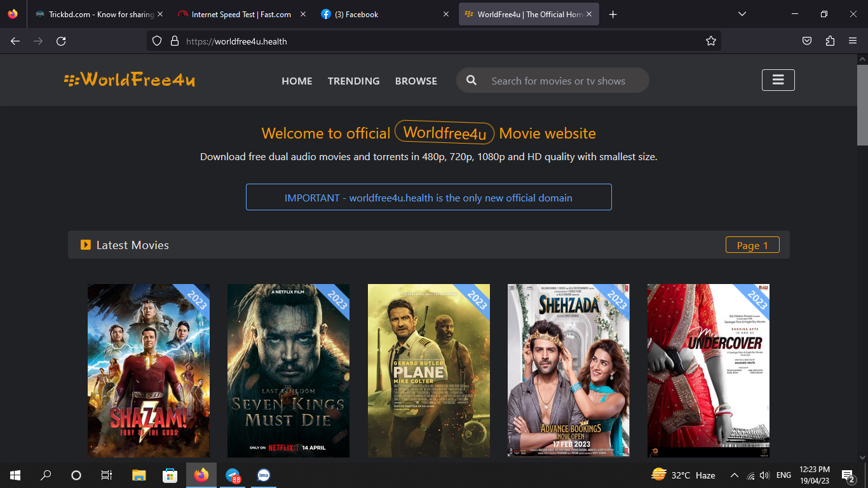Open TRENDING in site navigation

point(353,81)
